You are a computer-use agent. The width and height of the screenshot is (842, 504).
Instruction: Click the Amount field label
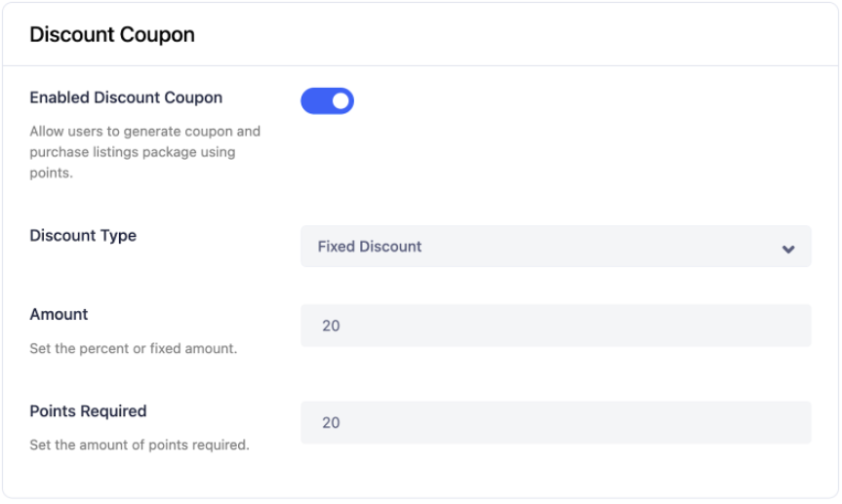point(59,314)
